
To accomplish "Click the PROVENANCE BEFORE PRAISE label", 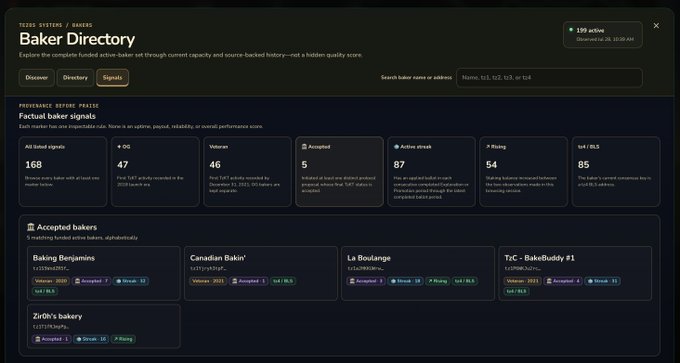I will click(59, 106).
